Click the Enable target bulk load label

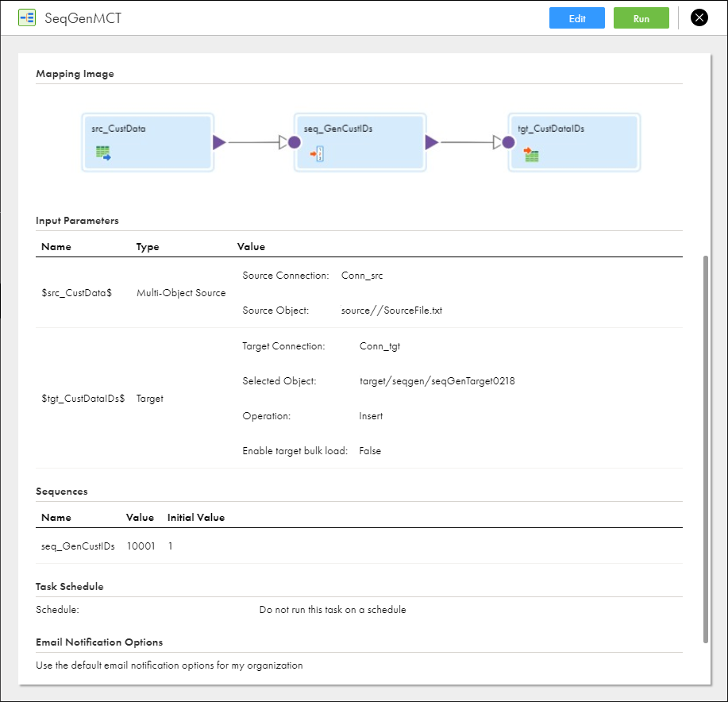pyautogui.click(x=295, y=451)
